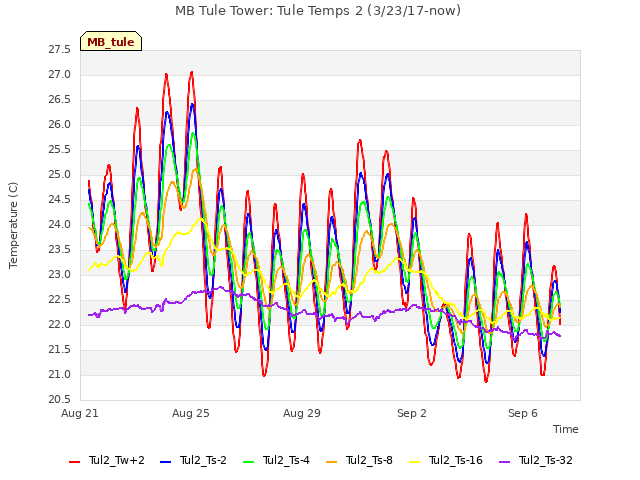The width and height of the screenshot is (640, 480).
Task: Click the 26.0 y-axis value
Action: 60,124
